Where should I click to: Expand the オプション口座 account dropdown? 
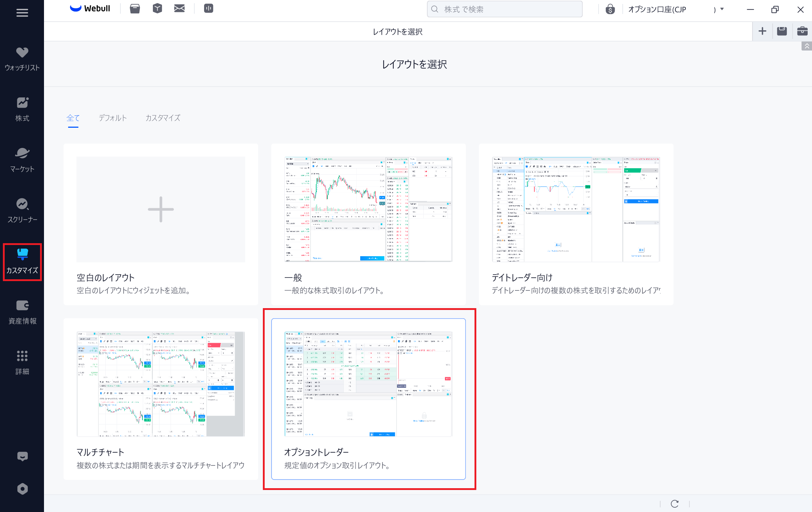[721, 9]
